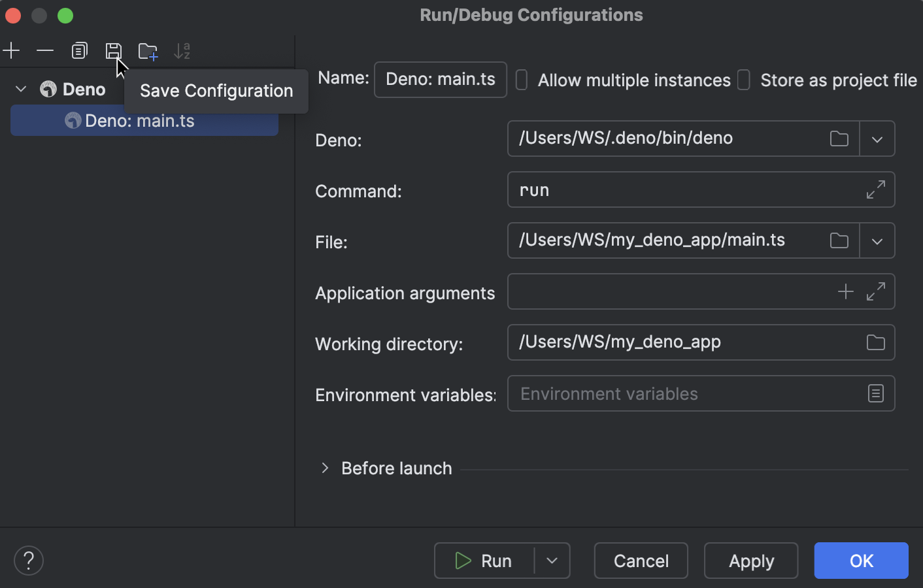Apply the configuration changes
The width and height of the screenshot is (923, 588).
point(750,561)
